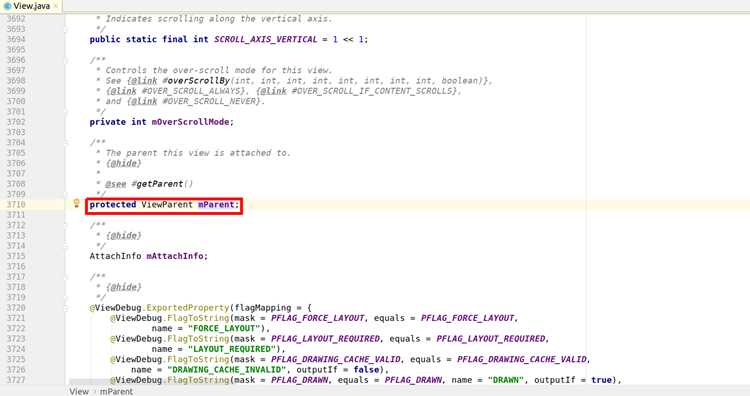Click line number 3715 in the gutter
The image size is (750, 396).
(x=16, y=256)
